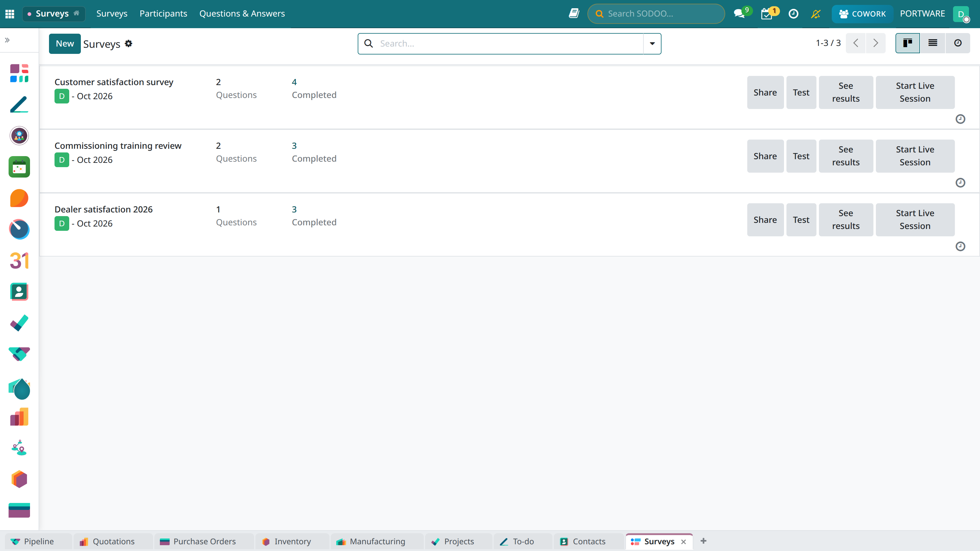
Task: Switch to List view
Action: coord(933,43)
